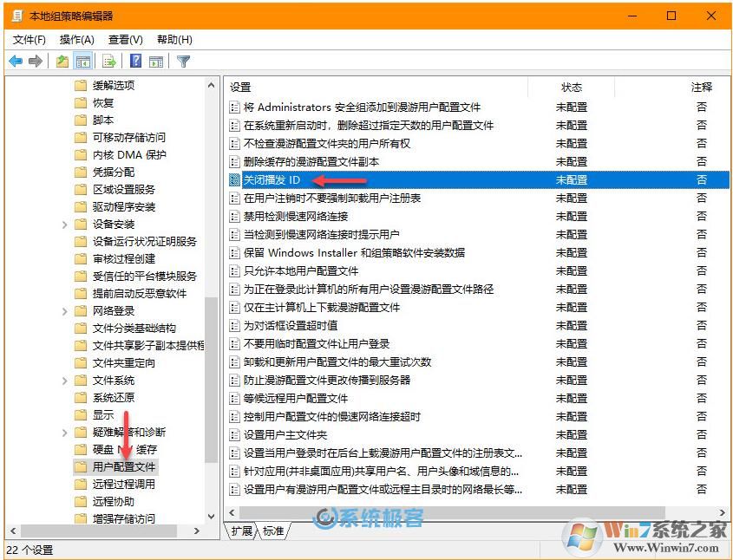Select the 审核过程创建 folder
Screen dimensions: 733x560
click(x=124, y=258)
